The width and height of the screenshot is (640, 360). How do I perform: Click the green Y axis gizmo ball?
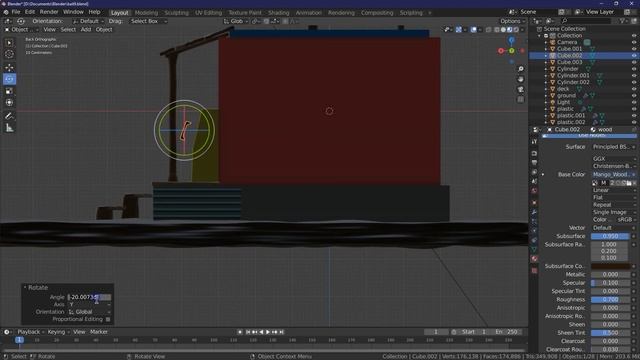click(511, 51)
